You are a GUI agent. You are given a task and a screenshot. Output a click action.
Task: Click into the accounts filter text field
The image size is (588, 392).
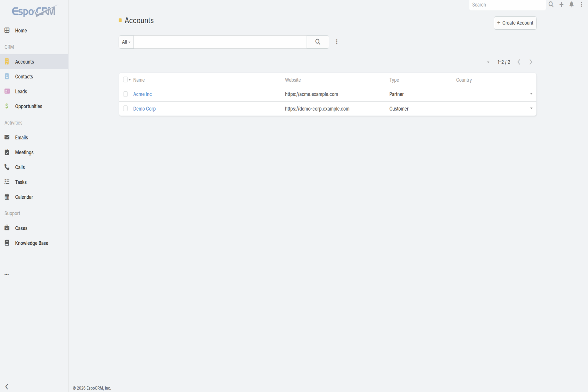coord(220,42)
